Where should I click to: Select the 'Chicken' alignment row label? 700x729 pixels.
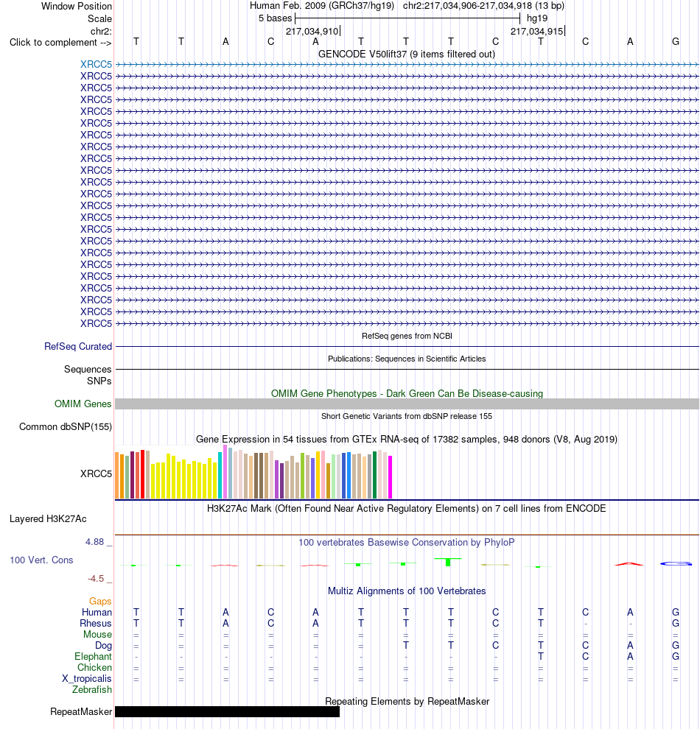coord(94,667)
